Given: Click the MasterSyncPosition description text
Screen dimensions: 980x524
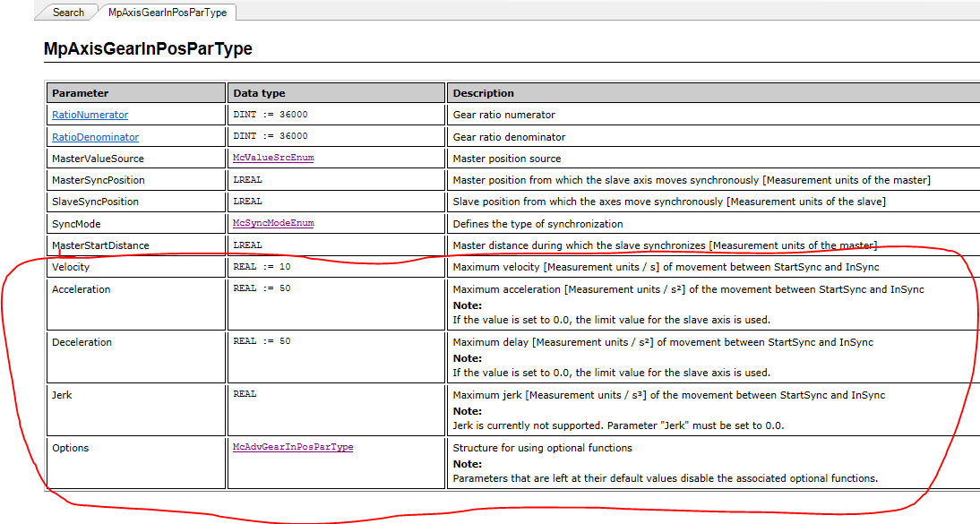Looking at the screenshot, I should click(692, 180).
